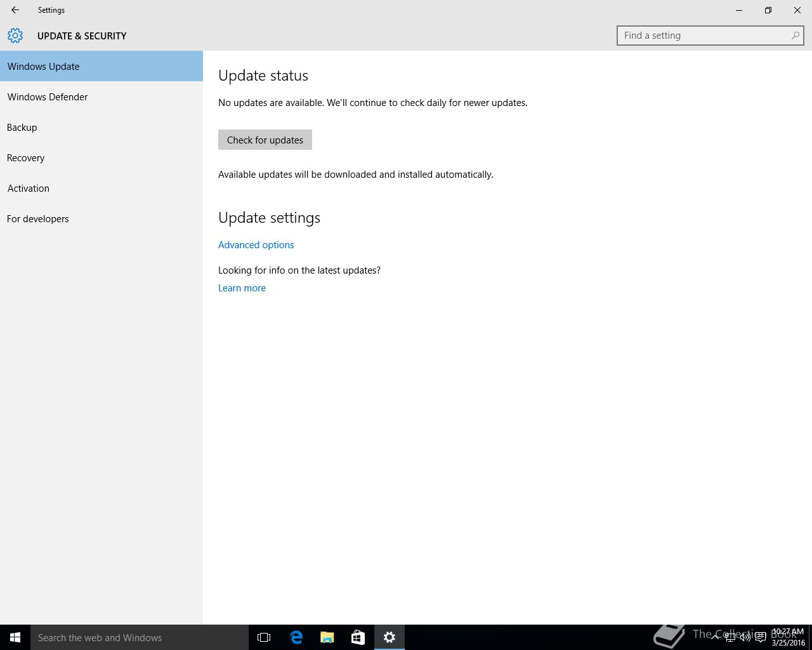Open the Windows Defender section
The height and width of the screenshot is (650, 812).
[x=101, y=96]
